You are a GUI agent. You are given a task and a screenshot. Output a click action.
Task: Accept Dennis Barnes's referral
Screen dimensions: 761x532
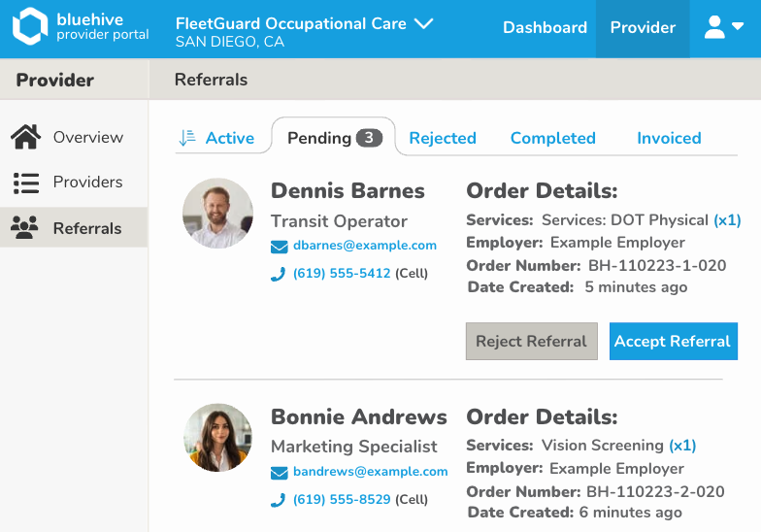pos(672,342)
